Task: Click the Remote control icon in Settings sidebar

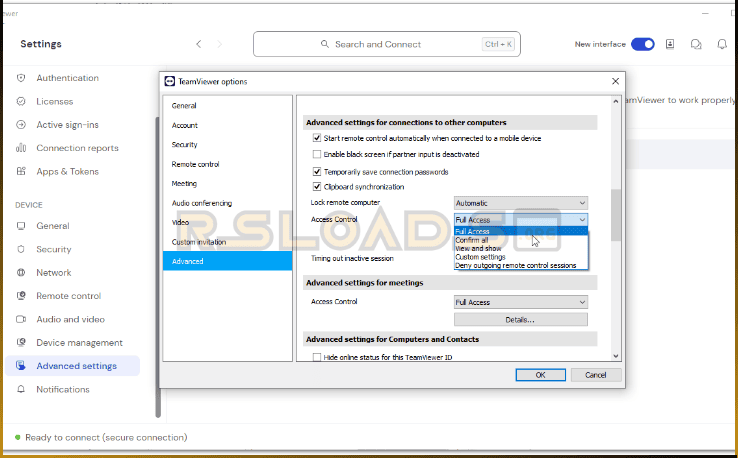Action: pos(21,296)
